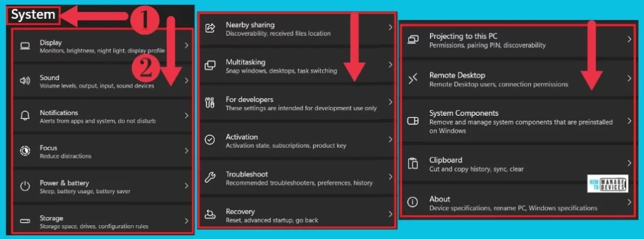Screen dimensions: 644x239
Task: Expand the About row chevron
Action: 629,202
